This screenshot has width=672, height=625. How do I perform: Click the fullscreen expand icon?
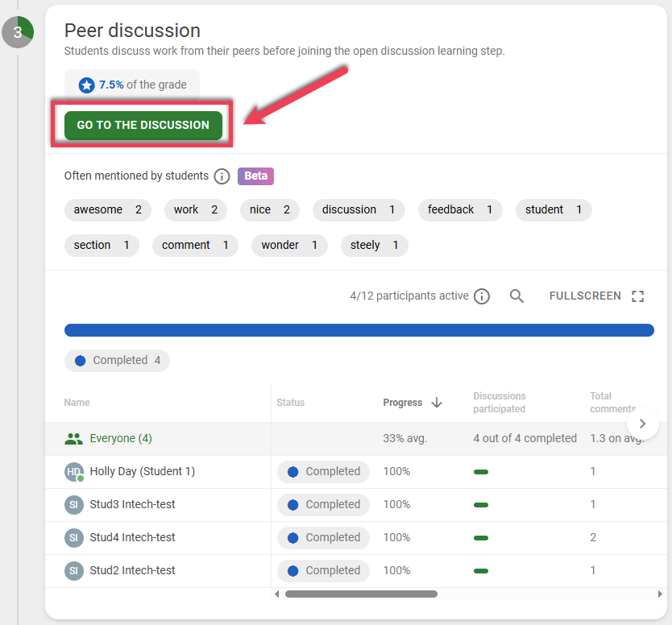637,296
